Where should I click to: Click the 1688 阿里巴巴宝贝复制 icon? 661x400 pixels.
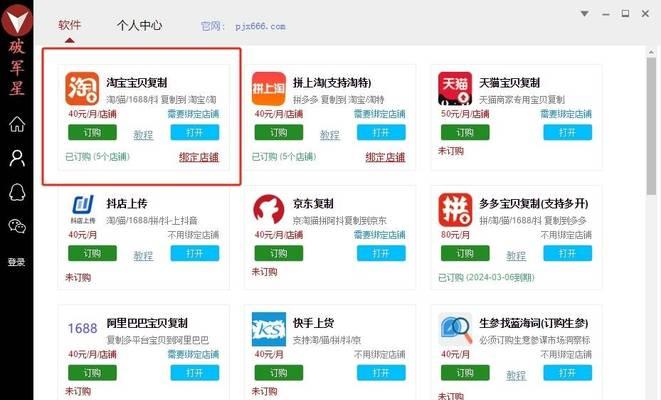(x=83, y=328)
